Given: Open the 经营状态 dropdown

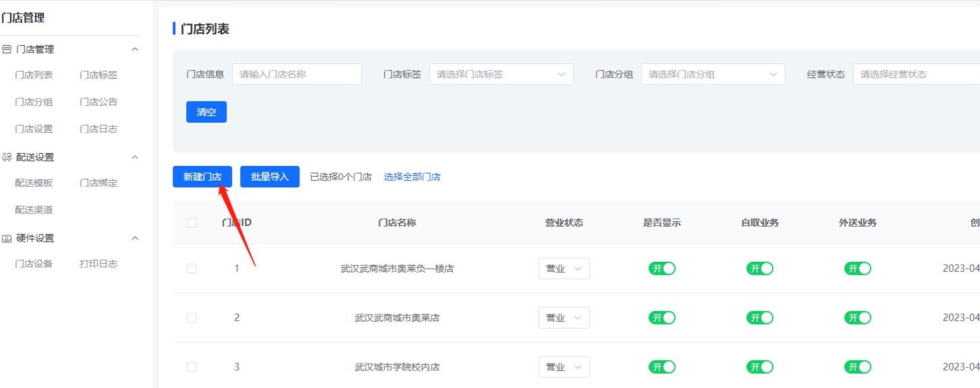Looking at the screenshot, I should (917, 74).
